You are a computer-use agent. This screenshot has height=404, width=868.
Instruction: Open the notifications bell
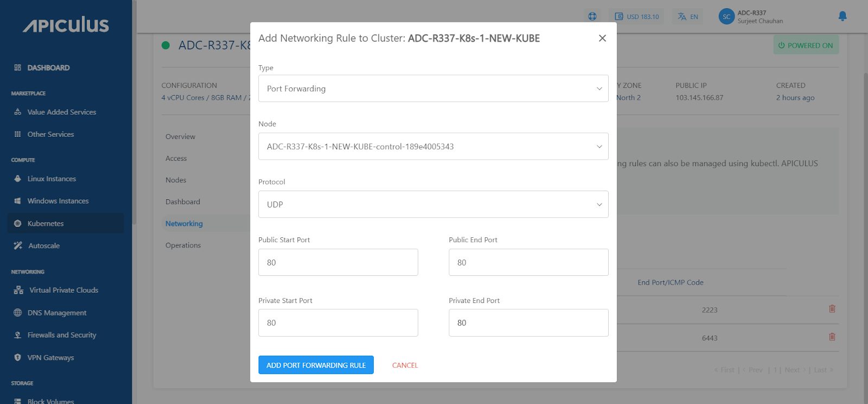[843, 16]
